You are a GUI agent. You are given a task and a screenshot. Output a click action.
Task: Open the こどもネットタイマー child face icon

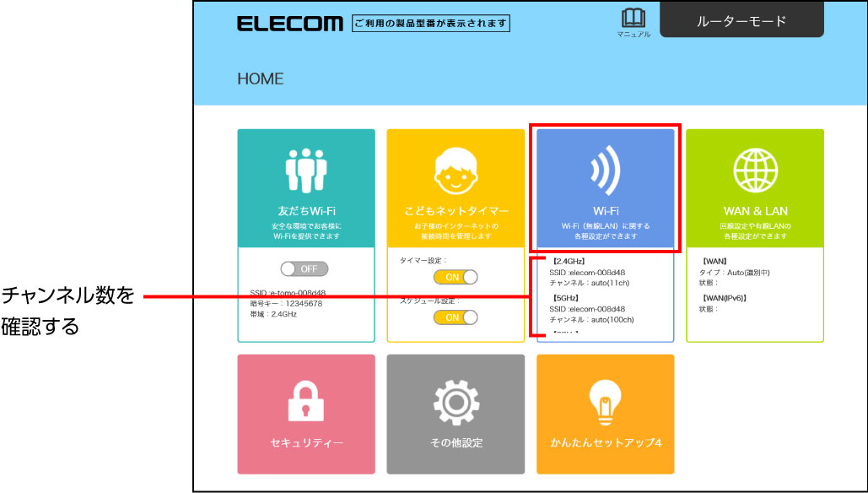tap(456, 171)
